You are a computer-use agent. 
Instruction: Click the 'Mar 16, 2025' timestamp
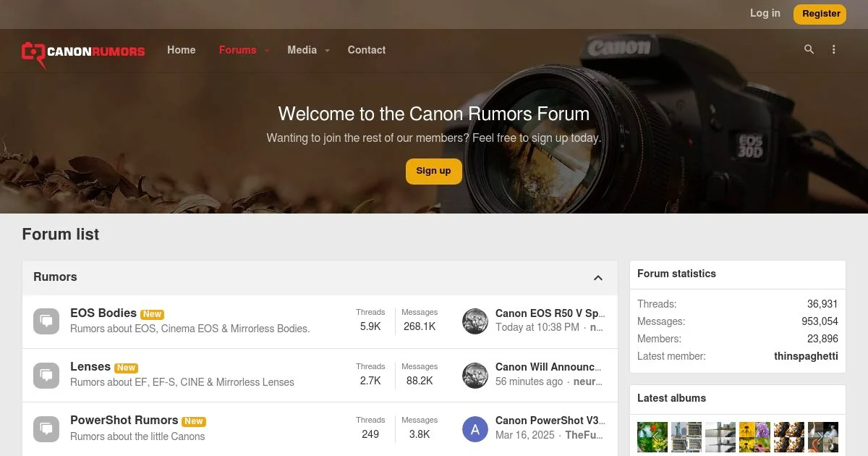pyautogui.click(x=525, y=435)
